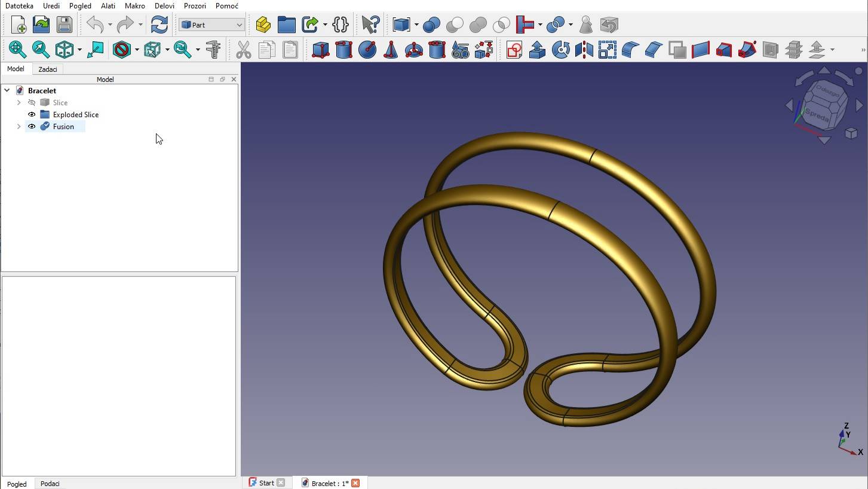Click the Refresh/recompute icon in toolbar
This screenshot has width=868, height=489.
pos(159,25)
